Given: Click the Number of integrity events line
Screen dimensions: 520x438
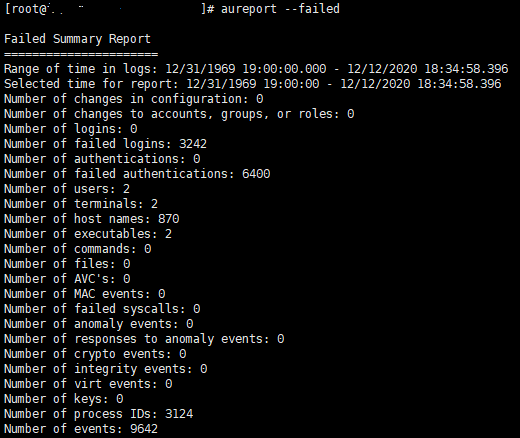Looking at the screenshot, I should coord(105,369).
